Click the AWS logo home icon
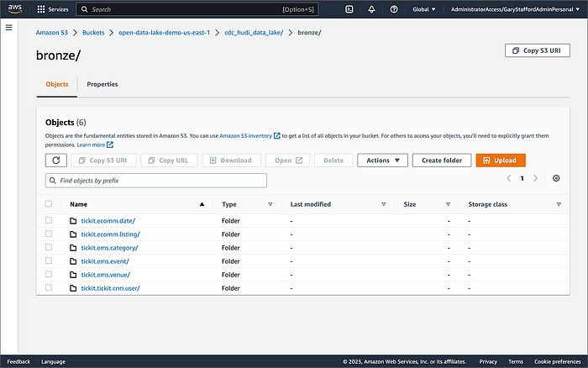Screen dimensions: 588x368 [15, 9]
